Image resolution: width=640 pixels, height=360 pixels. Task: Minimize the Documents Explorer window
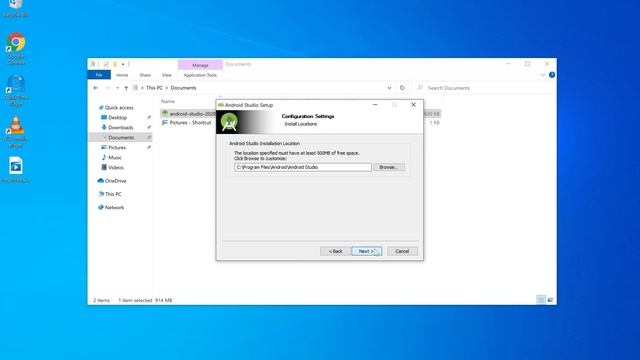tap(508, 64)
